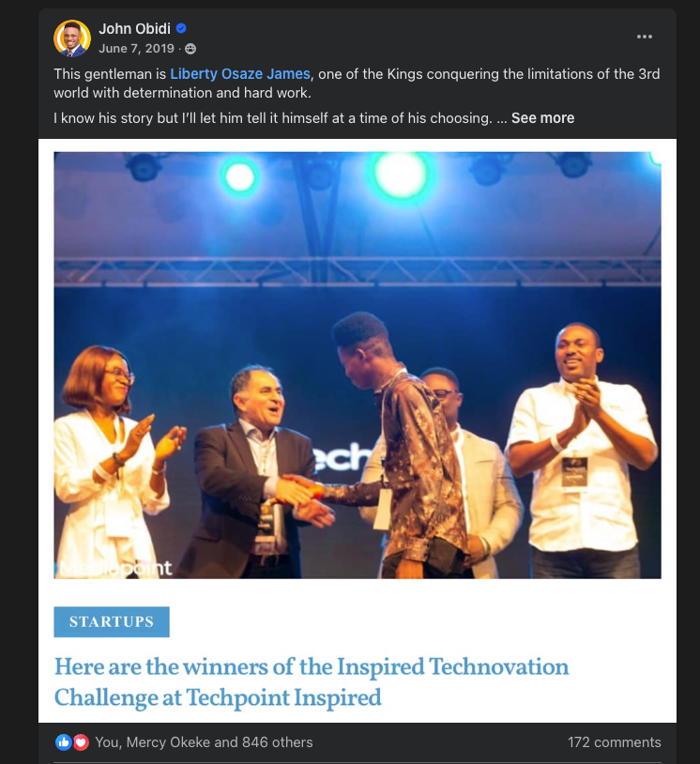Click the man in the patterned shirt in the photo
This screenshot has width=700, height=764.
(404, 449)
